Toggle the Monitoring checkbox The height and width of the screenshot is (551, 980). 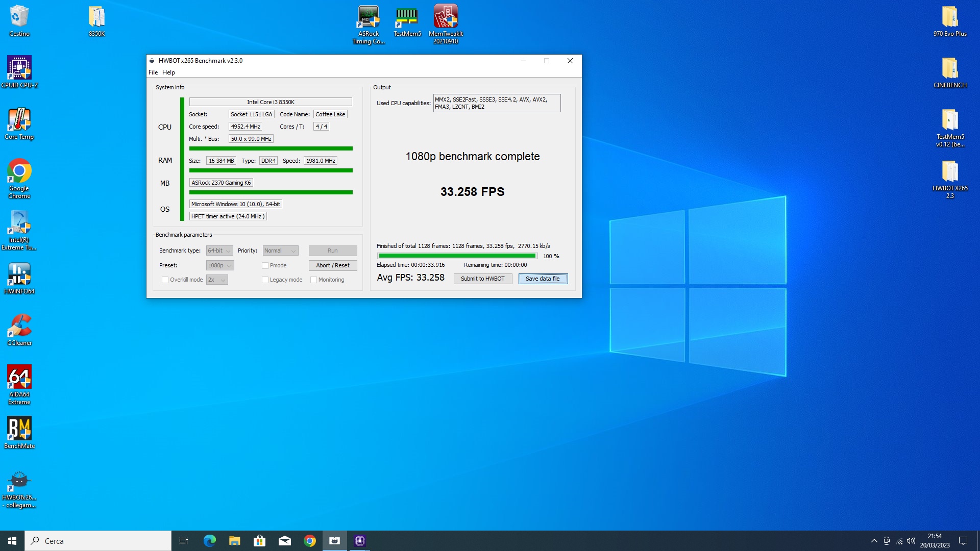[x=313, y=280]
